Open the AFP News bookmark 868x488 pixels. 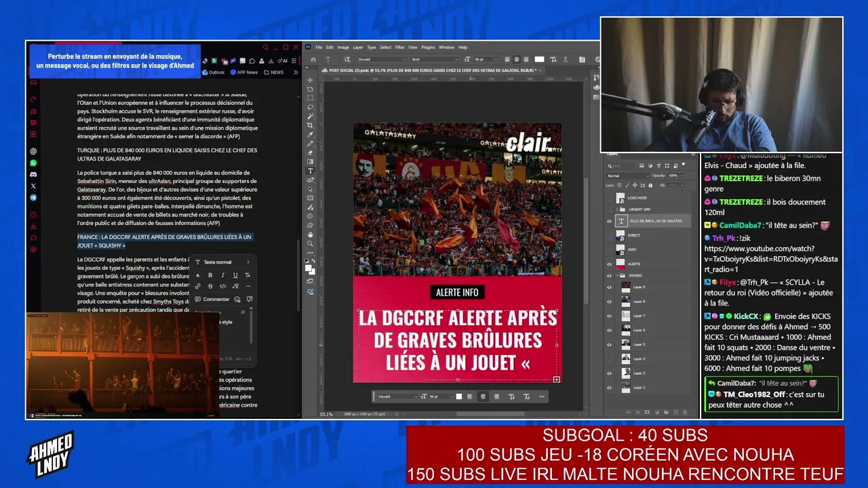tap(243, 73)
